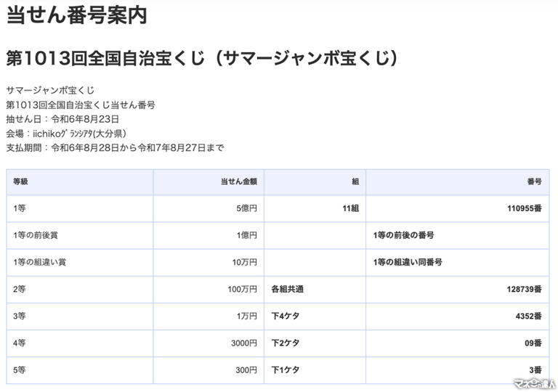Select the 抽せん日 date line
Screen dimensions: 558x392
(62, 119)
